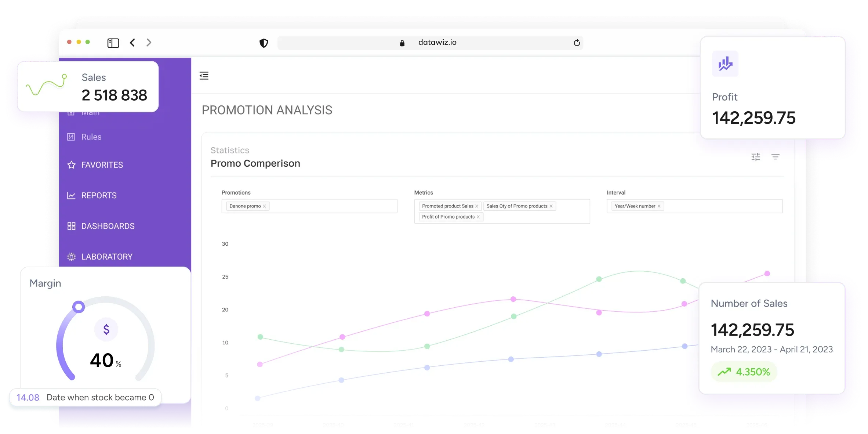868x434 pixels.
Task: Go back with the browser back arrow
Action: (132, 43)
